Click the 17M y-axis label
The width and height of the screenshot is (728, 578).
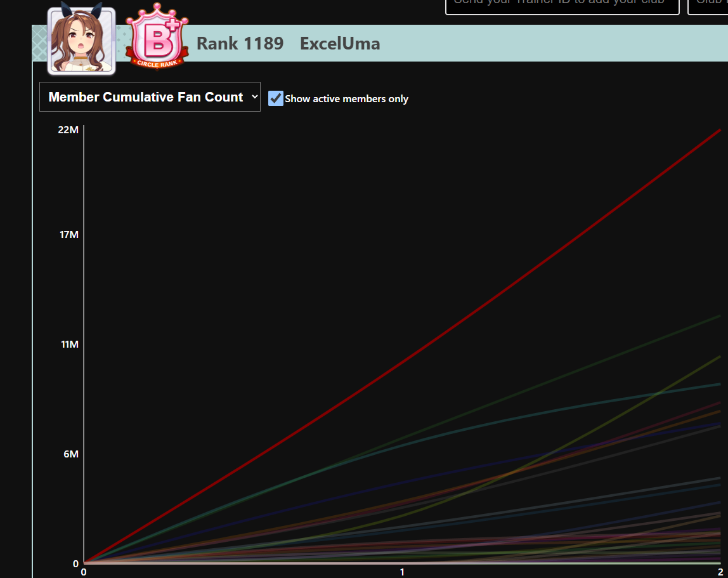69,235
